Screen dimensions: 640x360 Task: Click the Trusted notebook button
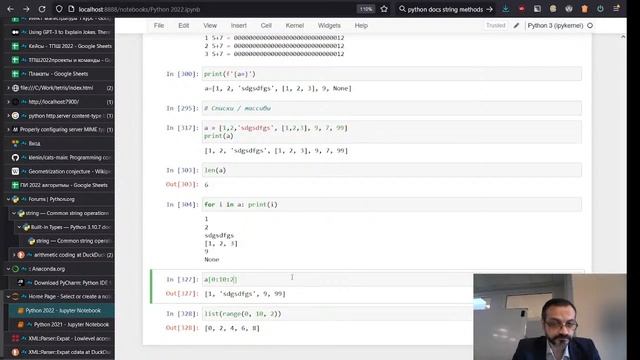coord(496,25)
